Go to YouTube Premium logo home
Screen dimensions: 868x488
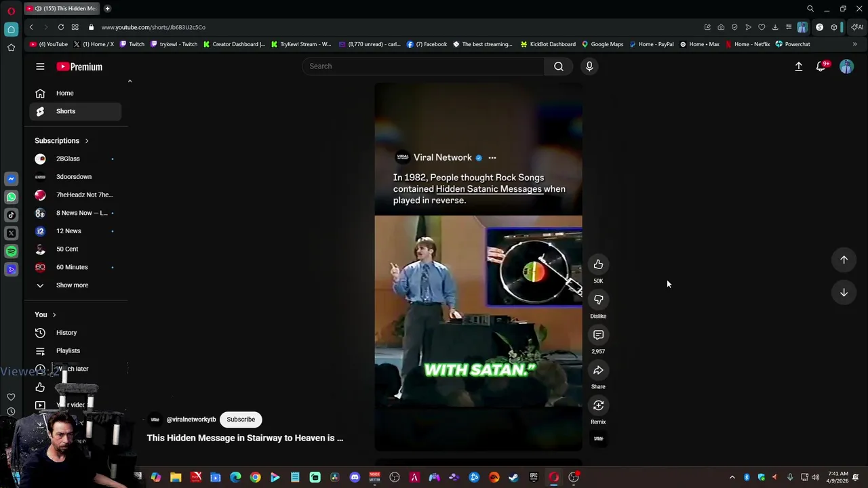click(x=79, y=66)
